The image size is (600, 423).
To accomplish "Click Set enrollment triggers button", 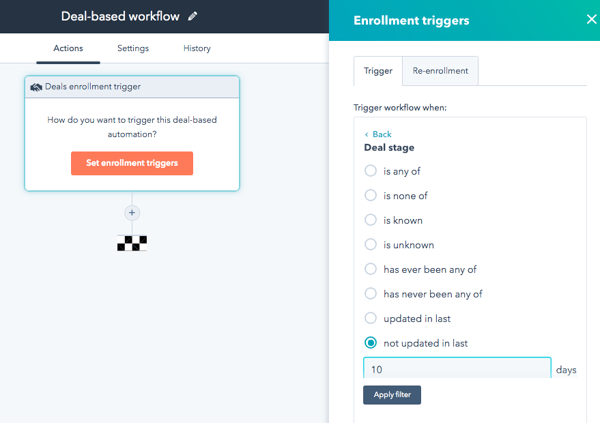I will [x=132, y=163].
